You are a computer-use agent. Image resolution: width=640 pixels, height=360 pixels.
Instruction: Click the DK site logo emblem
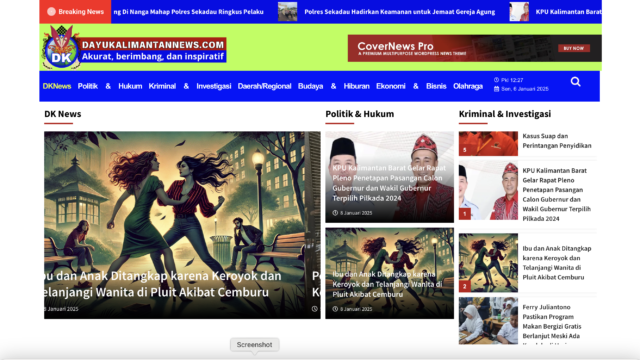point(61,48)
